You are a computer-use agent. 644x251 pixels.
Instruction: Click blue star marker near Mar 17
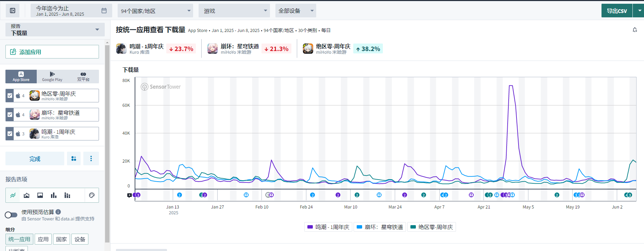pos(379,195)
